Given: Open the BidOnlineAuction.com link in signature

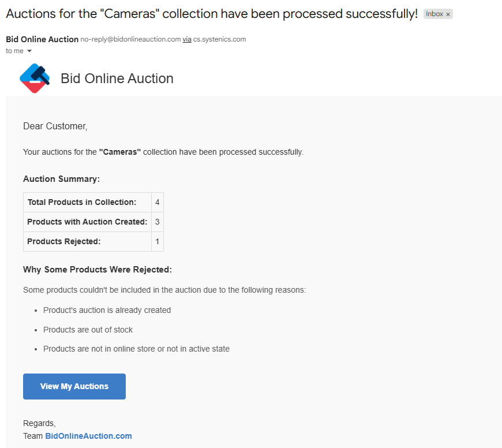Looking at the screenshot, I should pyautogui.click(x=88, y=436).
